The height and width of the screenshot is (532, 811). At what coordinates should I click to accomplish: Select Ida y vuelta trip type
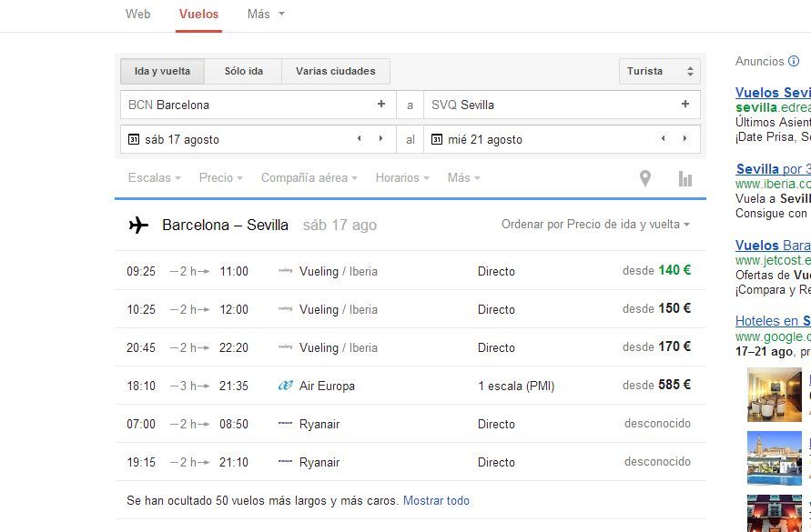pos(162,71)
